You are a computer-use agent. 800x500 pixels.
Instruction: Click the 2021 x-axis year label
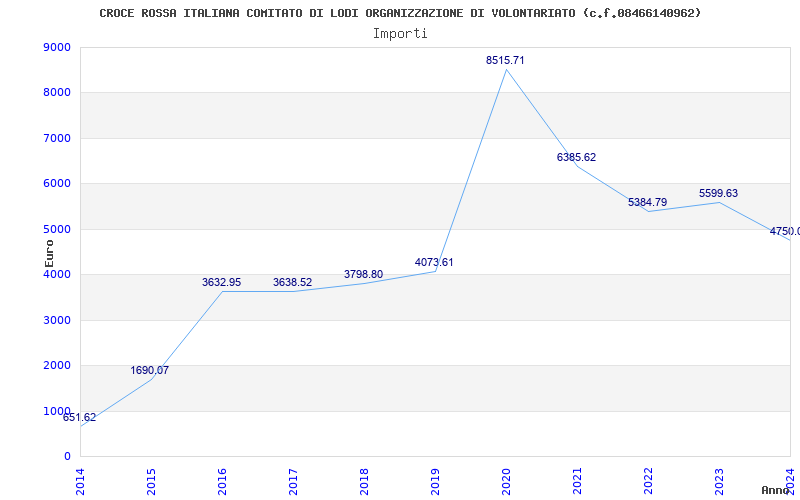tap(577, 482)
